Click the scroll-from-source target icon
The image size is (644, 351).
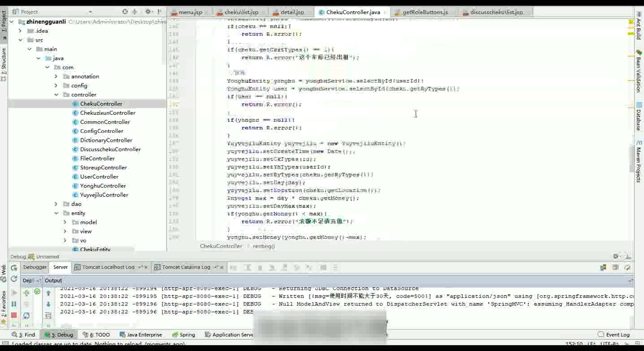125,12
